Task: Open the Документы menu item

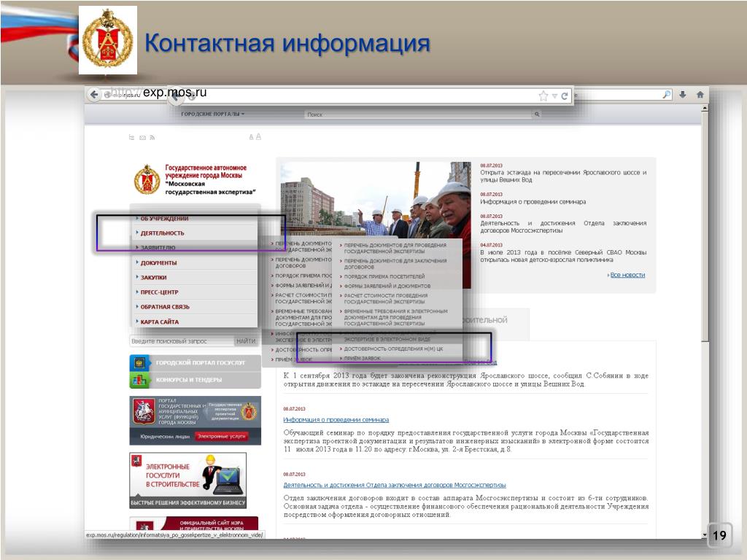Action: (158, 262)
